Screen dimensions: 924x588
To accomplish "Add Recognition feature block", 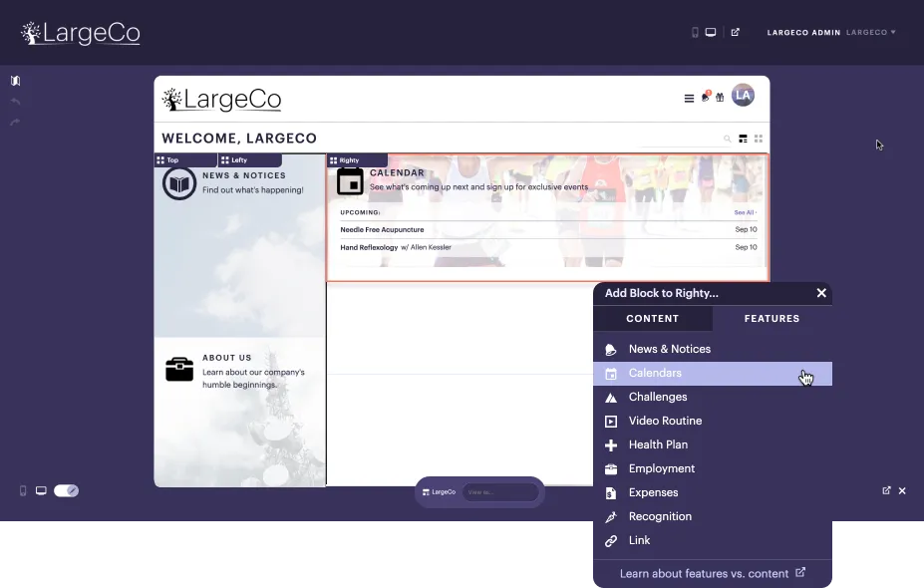I will (x=713, y=516).
